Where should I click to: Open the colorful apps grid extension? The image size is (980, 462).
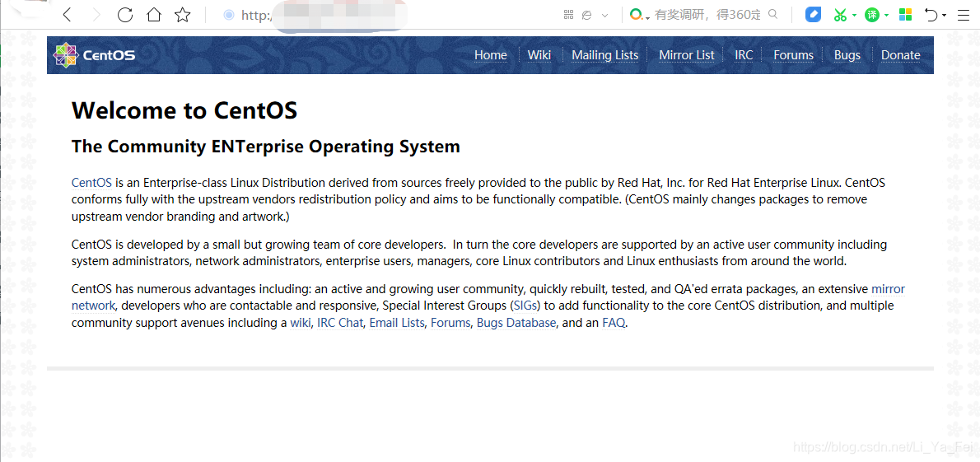(x=906, y=15)
